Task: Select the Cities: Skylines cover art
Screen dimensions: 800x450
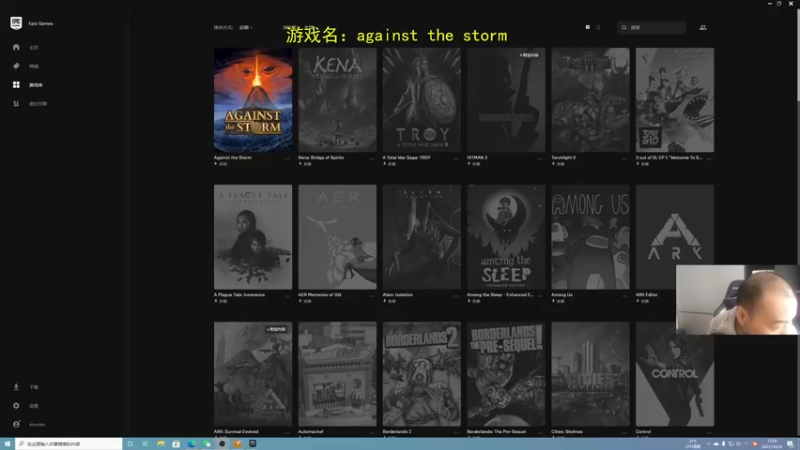Action: coord(590,374)
